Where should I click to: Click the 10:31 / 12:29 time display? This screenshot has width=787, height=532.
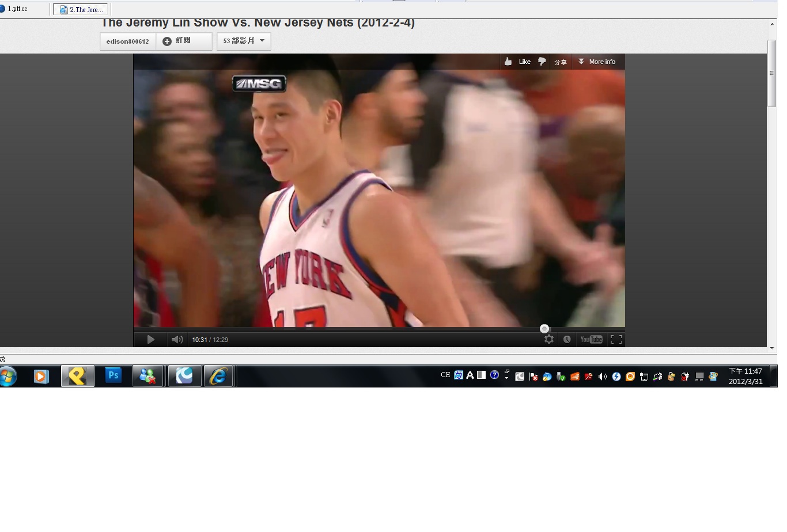[210, 340]
